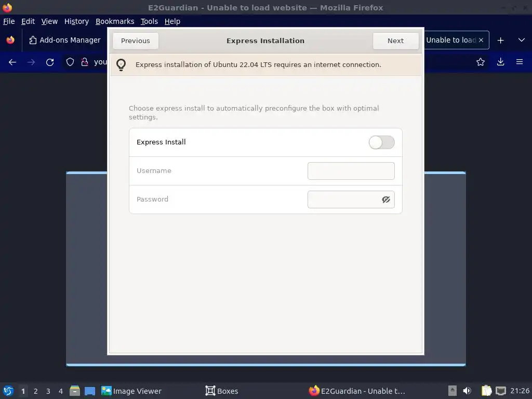Viewport: 532px width, 399px height.
Task: Bookmark this page with star icon
Action: point(481,62)
